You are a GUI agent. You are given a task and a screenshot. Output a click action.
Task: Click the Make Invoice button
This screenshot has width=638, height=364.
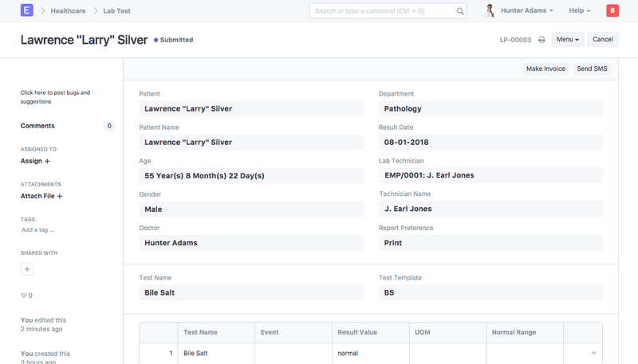pyautogui.click(x=545, y=69)
